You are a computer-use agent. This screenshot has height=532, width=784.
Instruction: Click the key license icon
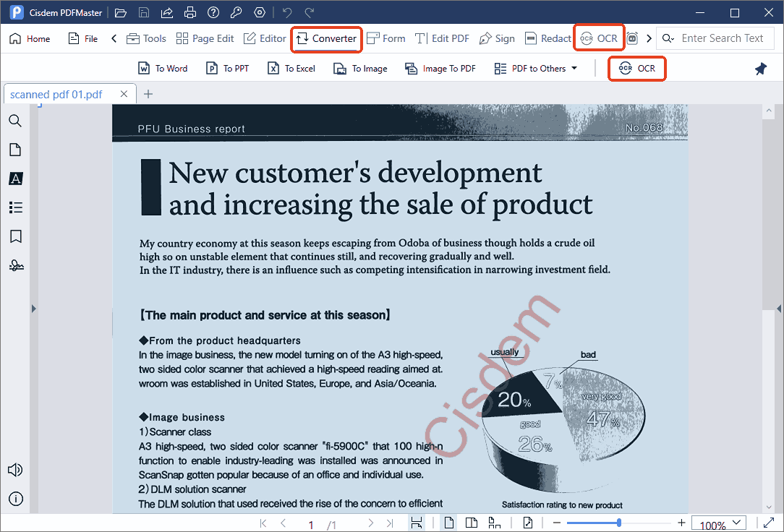236,12
